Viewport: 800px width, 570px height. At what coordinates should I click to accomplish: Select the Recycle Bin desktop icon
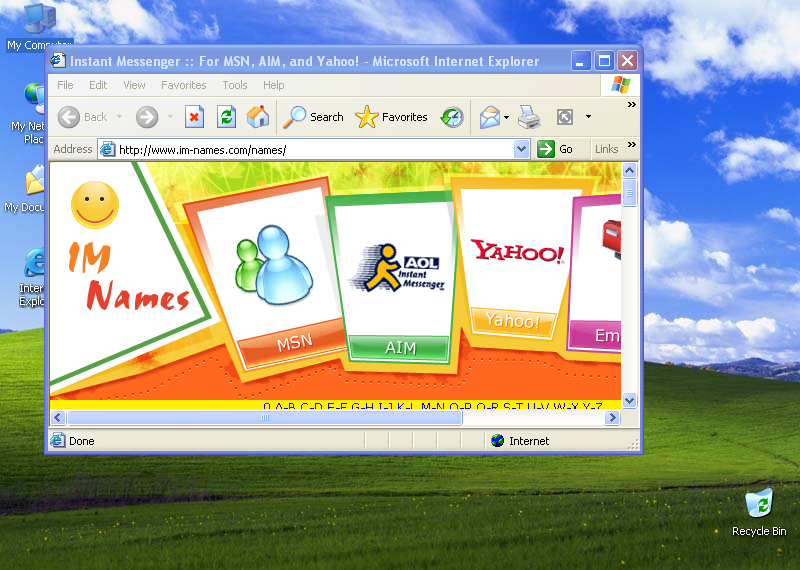coord(759,512)
